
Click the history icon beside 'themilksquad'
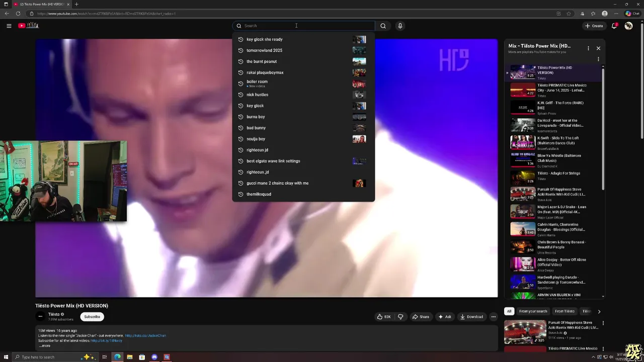pyautogui.click(x=240, y=194)
